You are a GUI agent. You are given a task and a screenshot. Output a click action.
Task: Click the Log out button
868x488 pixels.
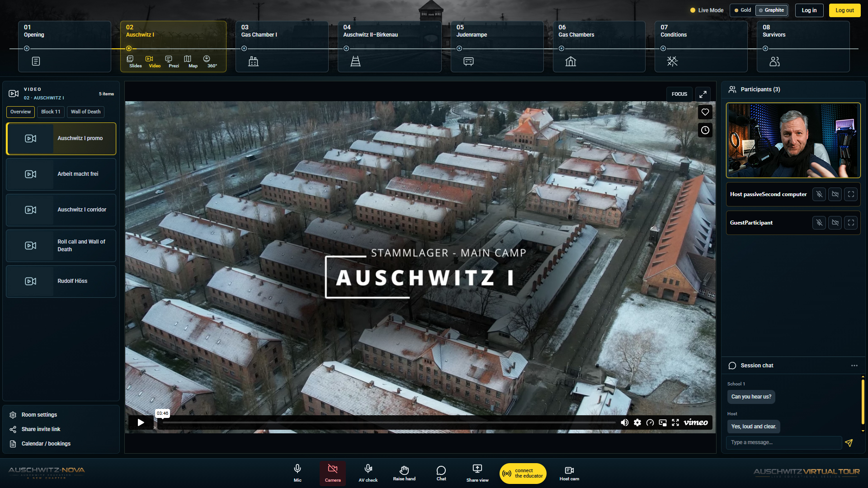[844, 10]
